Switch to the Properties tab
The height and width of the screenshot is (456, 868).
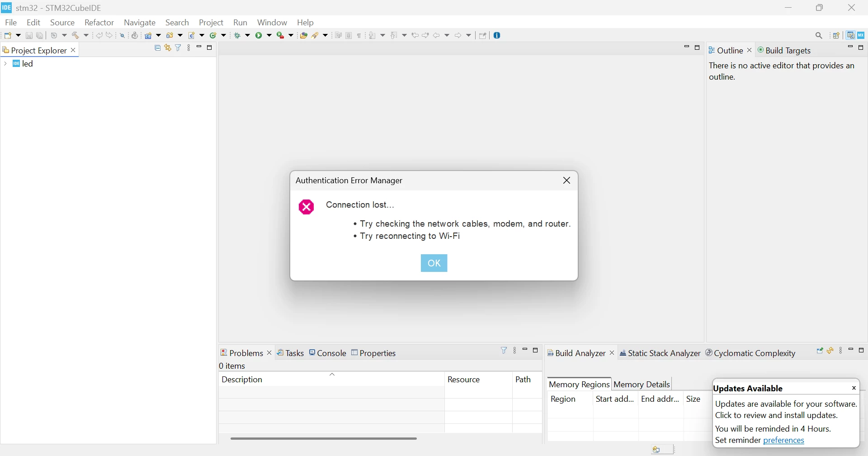374,353
